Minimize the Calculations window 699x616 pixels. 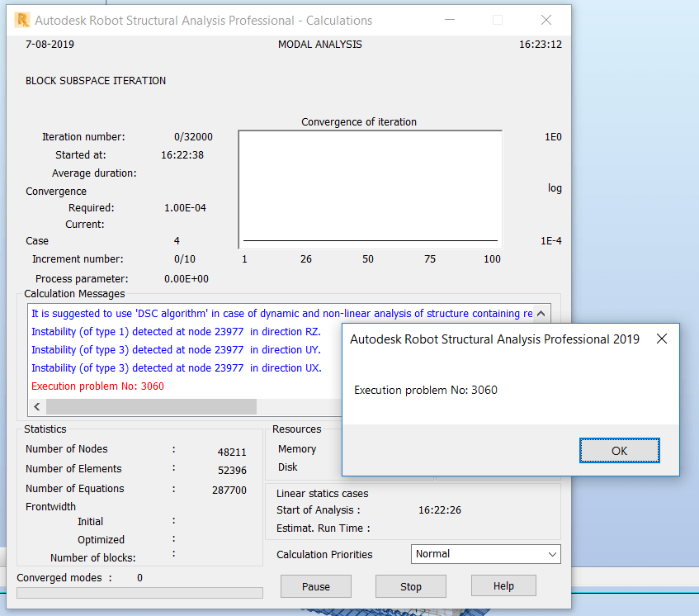click(x=450, y=20)
